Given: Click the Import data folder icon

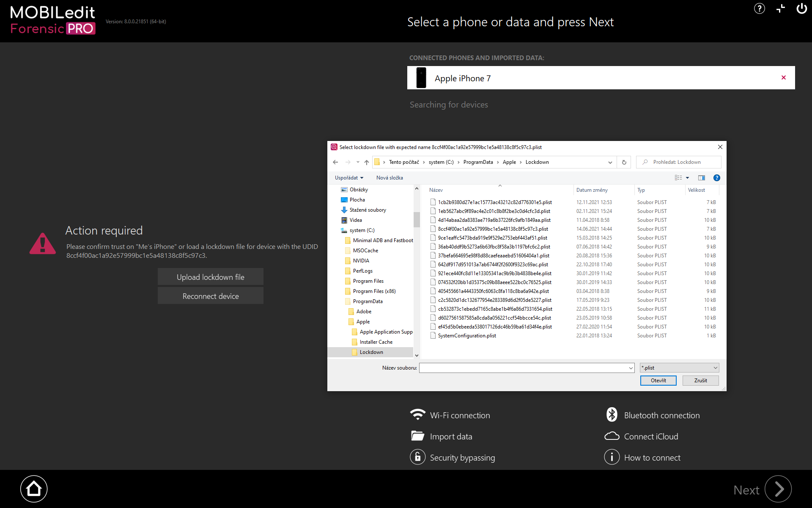Looking at the screenshot, I should coord(418,436).
